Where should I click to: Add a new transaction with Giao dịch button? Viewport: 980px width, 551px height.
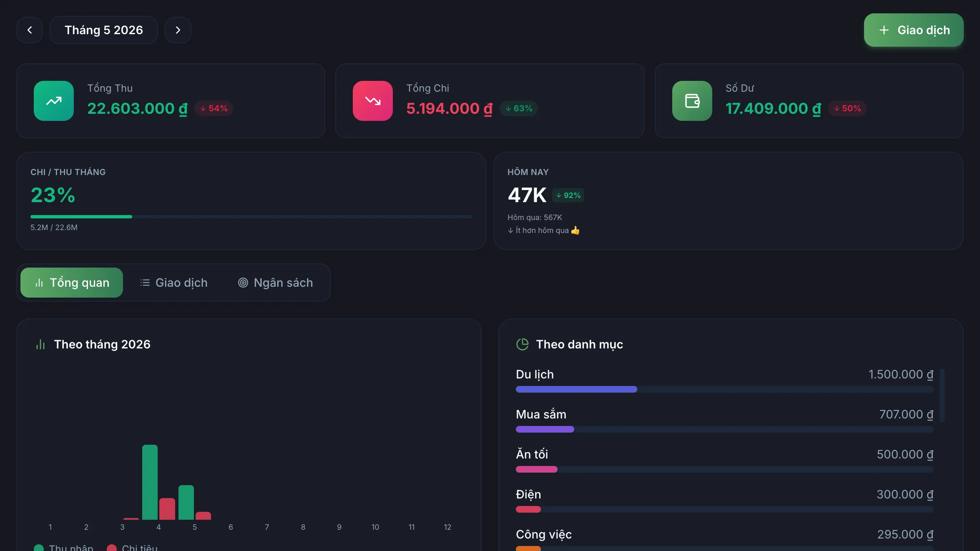click(x=914, y=30)
